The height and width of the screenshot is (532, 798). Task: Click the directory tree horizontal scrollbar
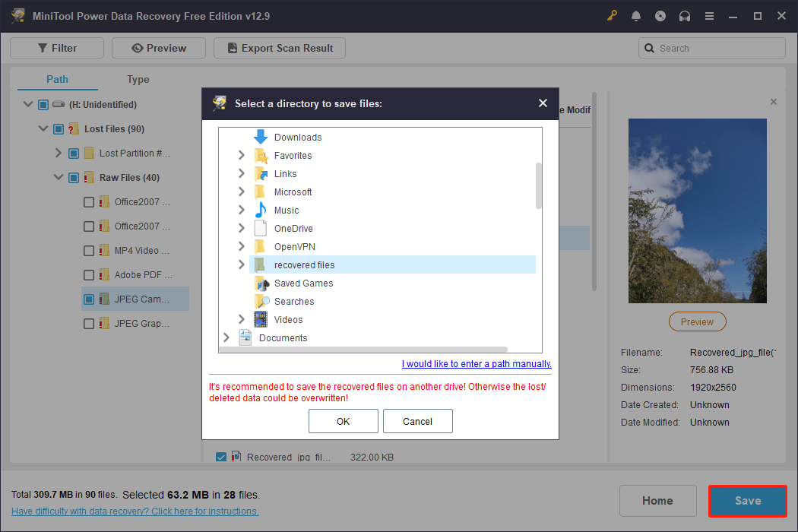pyautogui.click(x=363, y=350)
